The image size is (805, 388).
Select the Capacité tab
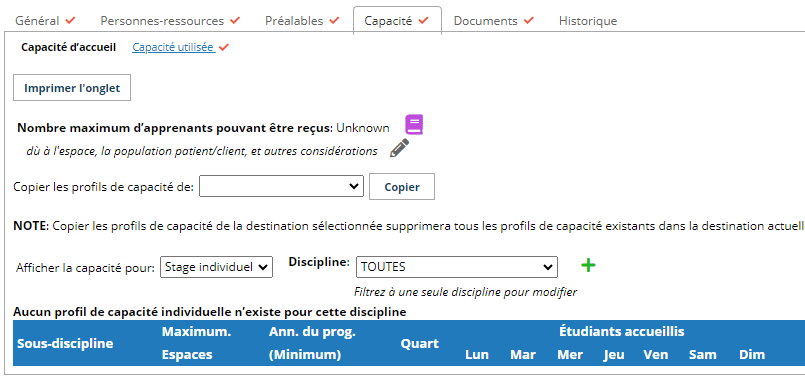click(x=397, y=21)
